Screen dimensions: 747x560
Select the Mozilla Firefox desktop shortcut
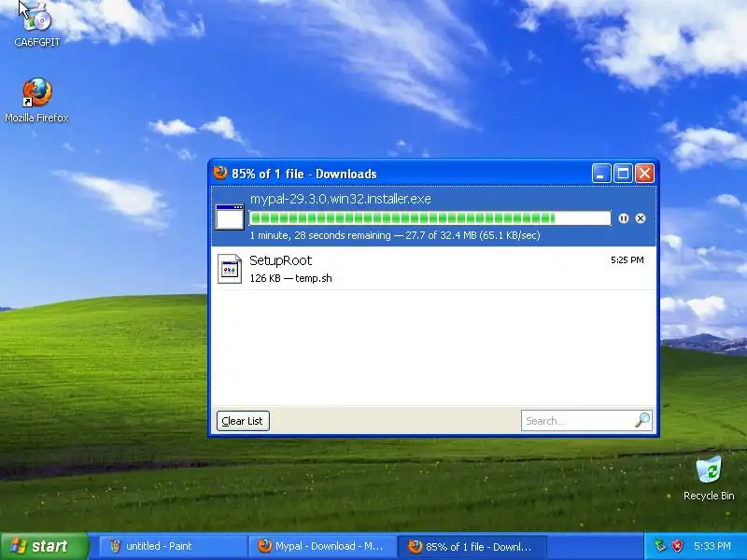click(36, 101)
